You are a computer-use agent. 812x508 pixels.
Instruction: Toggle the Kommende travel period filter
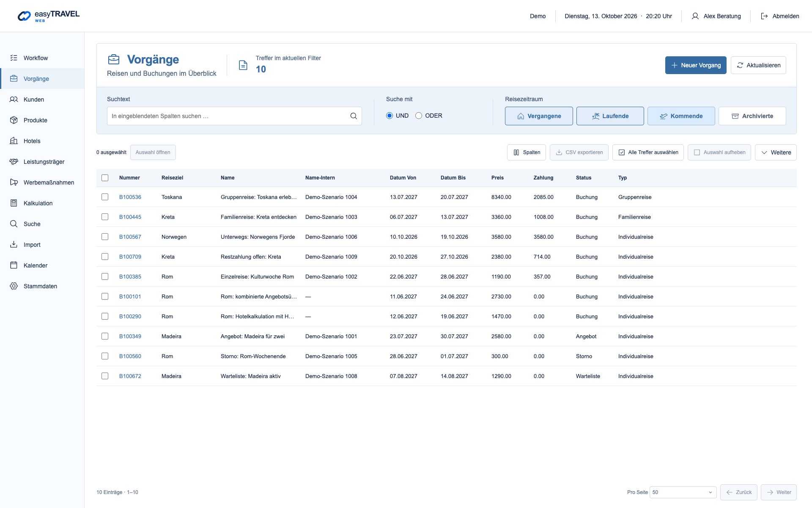tap(681, 116)
